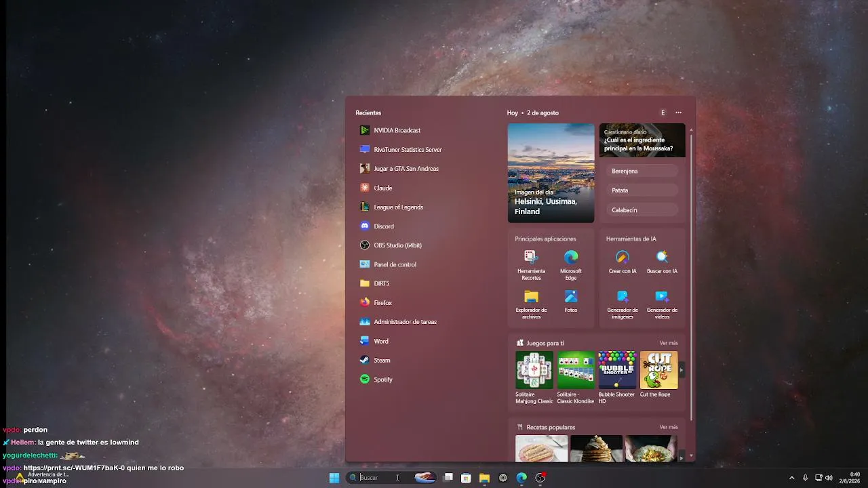Click the 'Principales aplicaciones' heading
This screenshot has width=868, height=488.
click(545, 239)
